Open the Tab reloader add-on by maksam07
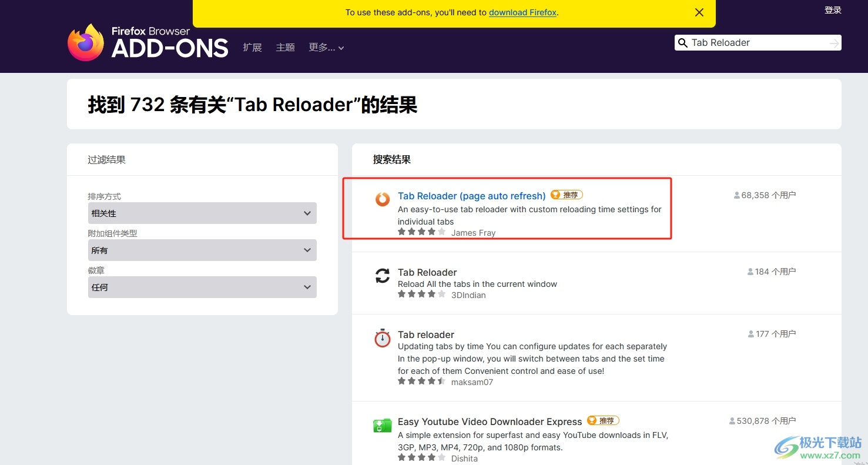The width and height of the screenshot is (868, 465). tap(426, 334)
